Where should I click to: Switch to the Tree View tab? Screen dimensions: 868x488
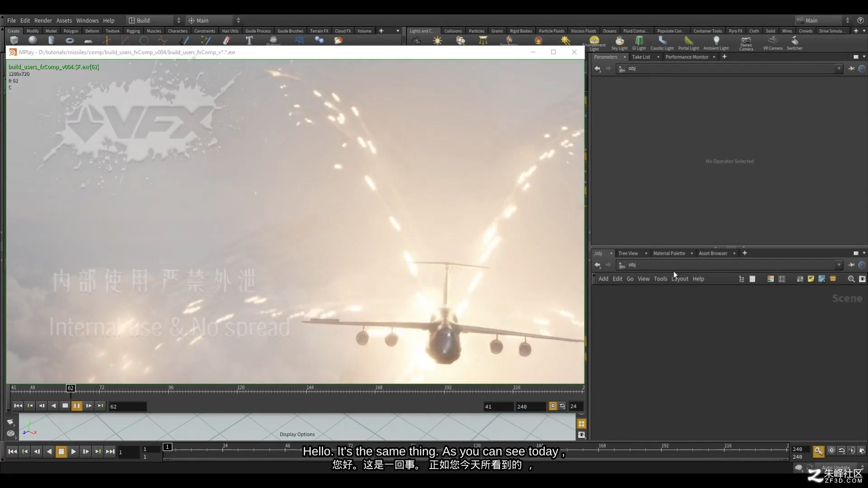628,253
